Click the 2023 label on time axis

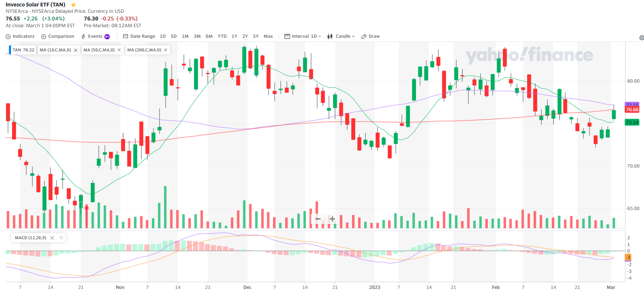[374, 287]
